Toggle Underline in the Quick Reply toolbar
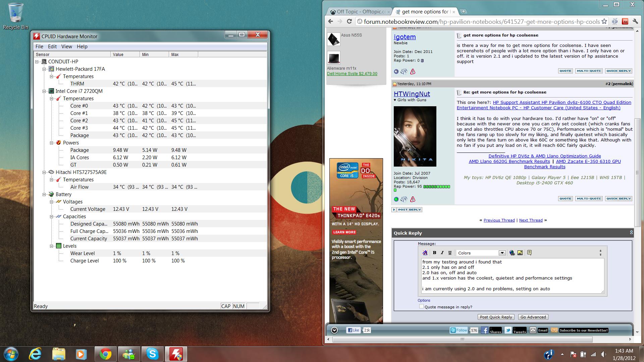 (450, 253)
